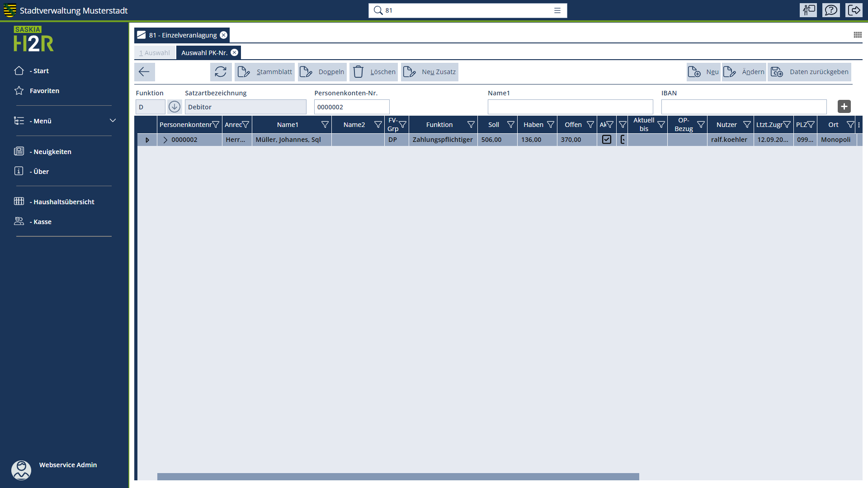Screen dimensions: 868x488
Task: Click the Neu Zusatz button
Action: (x=430, y=72)
